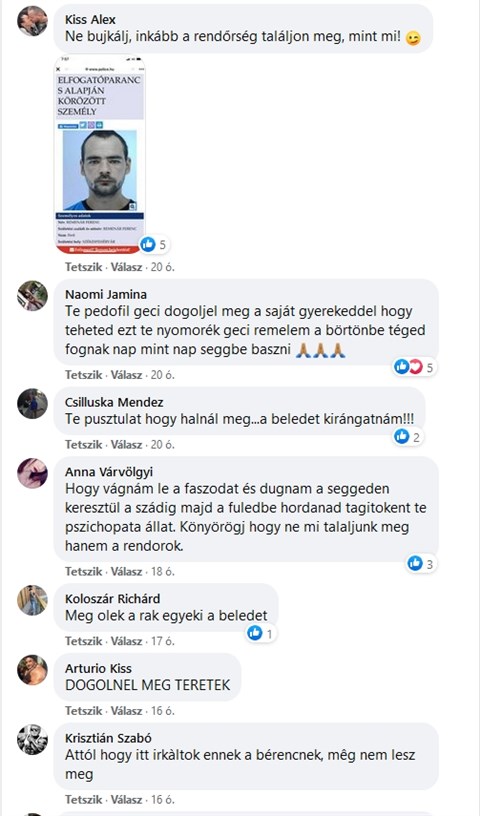The height and width of the screenshot is (816, 480).
Task: Open the Anna Várvölgyi name link
Action: coord(109,472)
